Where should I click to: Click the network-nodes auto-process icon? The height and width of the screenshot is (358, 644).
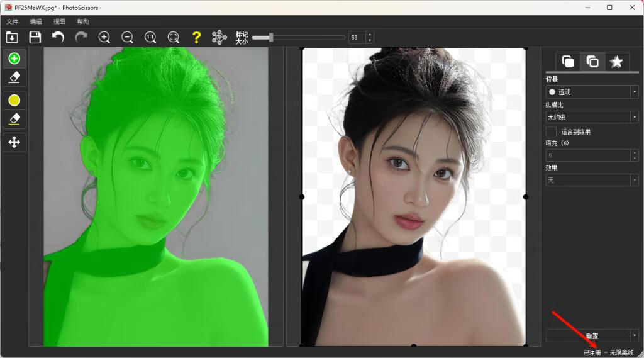point(219,37)
